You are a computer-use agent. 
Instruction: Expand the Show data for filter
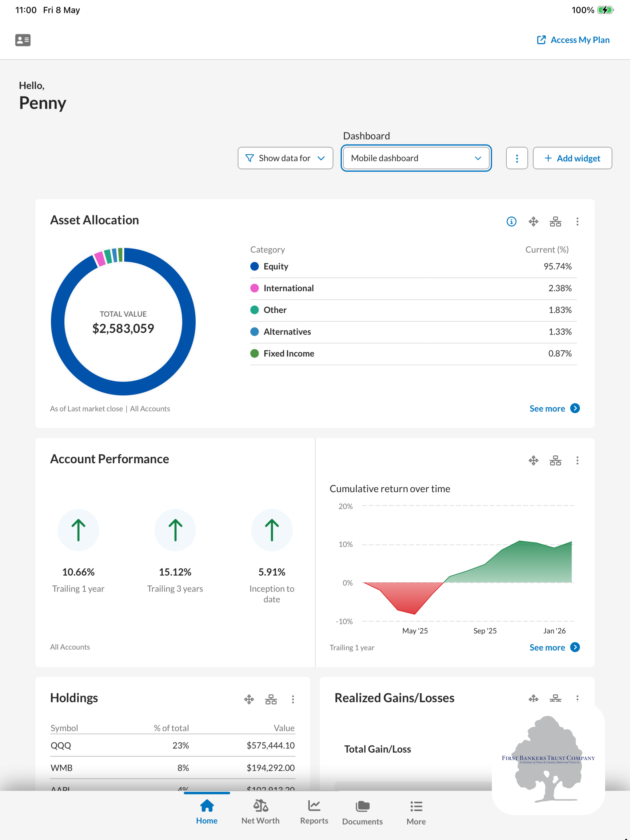pos(285,158)
